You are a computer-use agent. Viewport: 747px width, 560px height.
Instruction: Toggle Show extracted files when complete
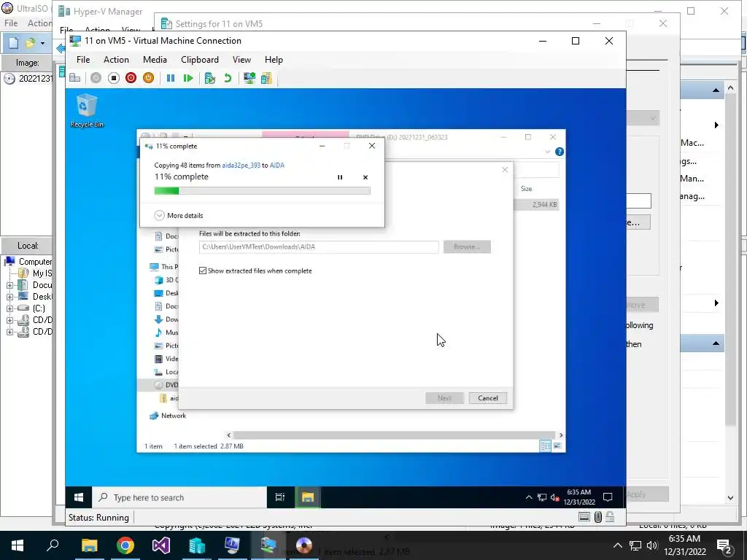(203, 271)
